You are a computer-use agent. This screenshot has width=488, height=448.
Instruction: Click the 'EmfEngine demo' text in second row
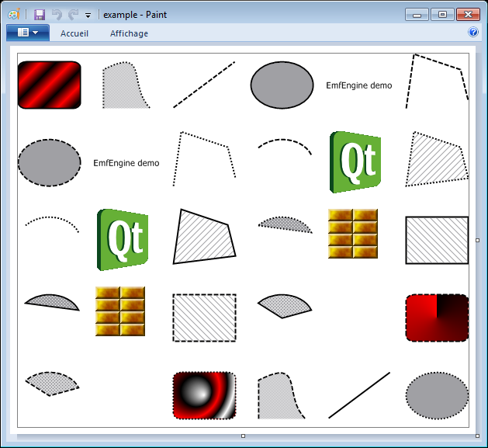(x=126, y=163)
